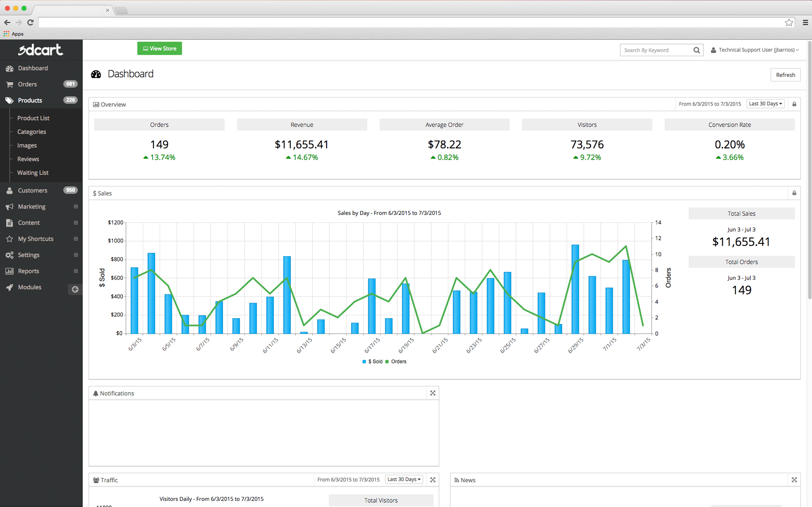
Task: Expand the Notifications panel with arrows icon
Action: pyautogui.click(x=432, y=393)
